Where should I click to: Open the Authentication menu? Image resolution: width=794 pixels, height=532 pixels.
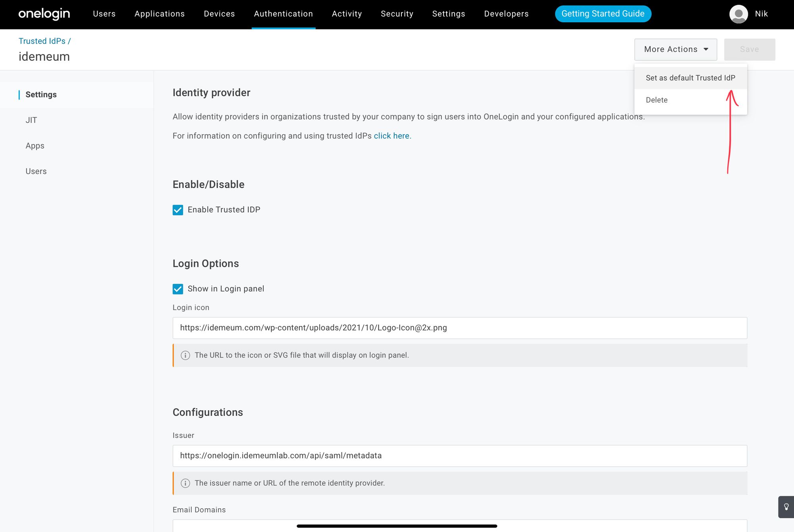tap(283, 14)
